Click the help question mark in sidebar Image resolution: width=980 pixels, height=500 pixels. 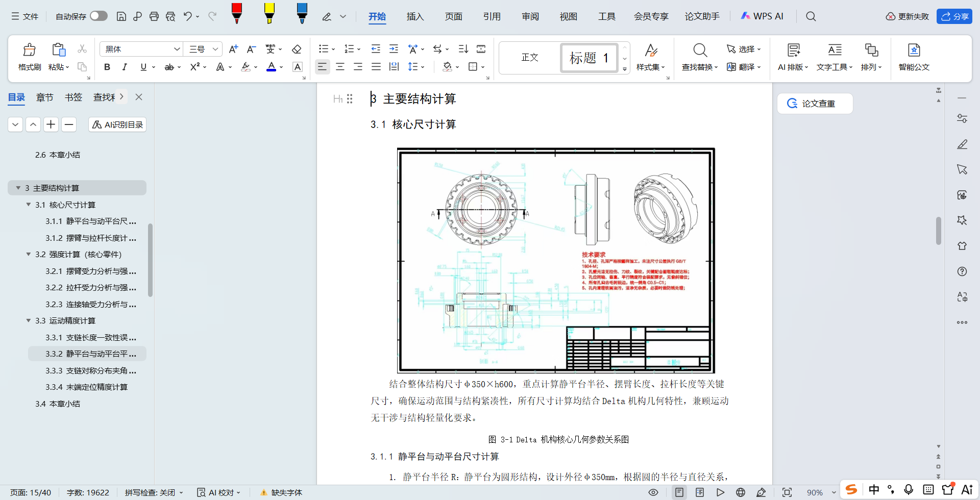click(962, 271)
